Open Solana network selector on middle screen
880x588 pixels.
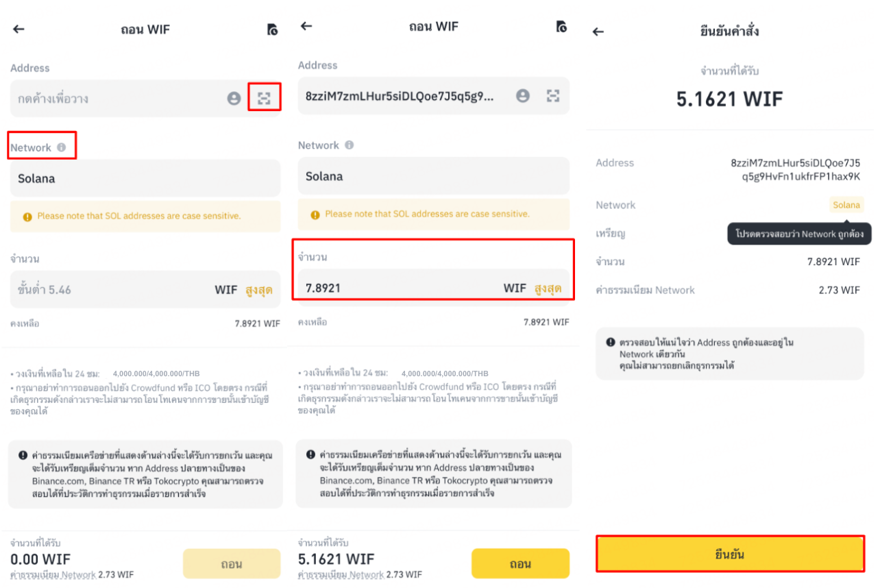434,176
